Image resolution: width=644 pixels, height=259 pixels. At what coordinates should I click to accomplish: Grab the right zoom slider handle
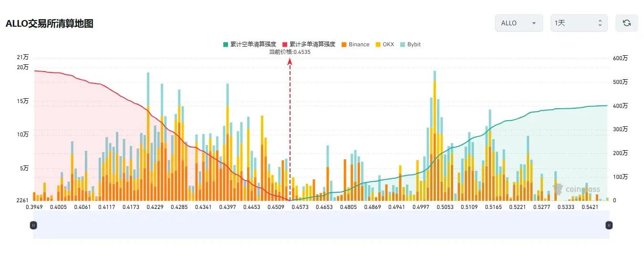coord(609,225)
